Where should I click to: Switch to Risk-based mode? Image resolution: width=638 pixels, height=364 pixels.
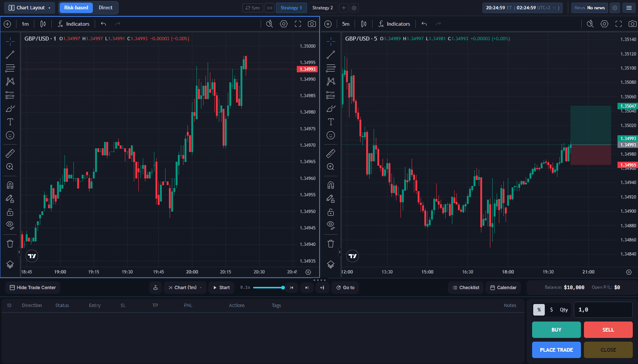click(76, 8)
